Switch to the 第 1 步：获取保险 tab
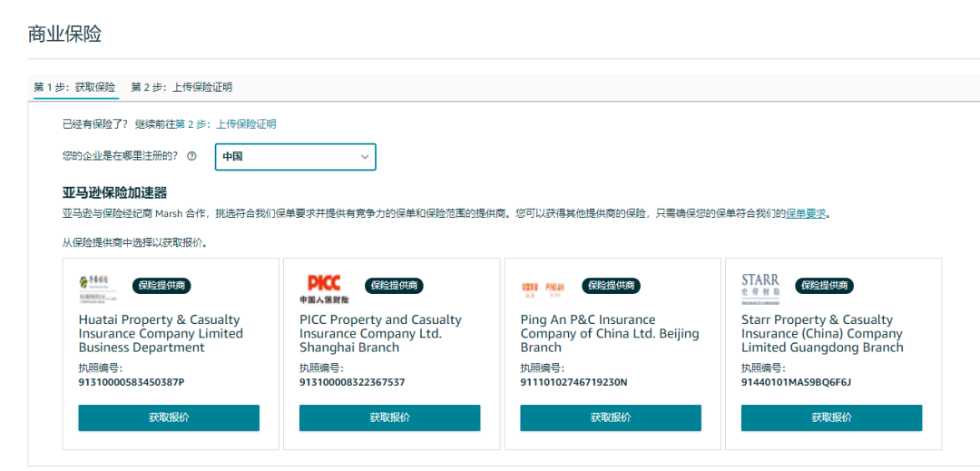The width and height of the screenshot is (980, 471). coord(74,87)
